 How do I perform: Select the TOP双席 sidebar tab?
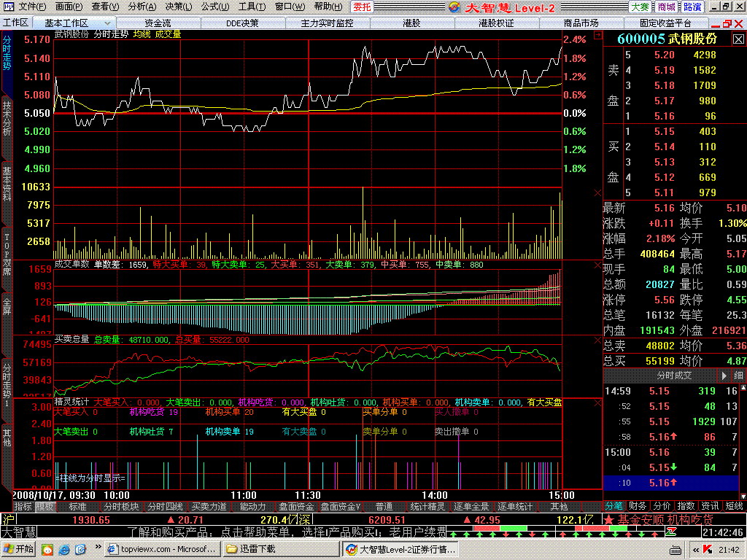click(7, 254)
